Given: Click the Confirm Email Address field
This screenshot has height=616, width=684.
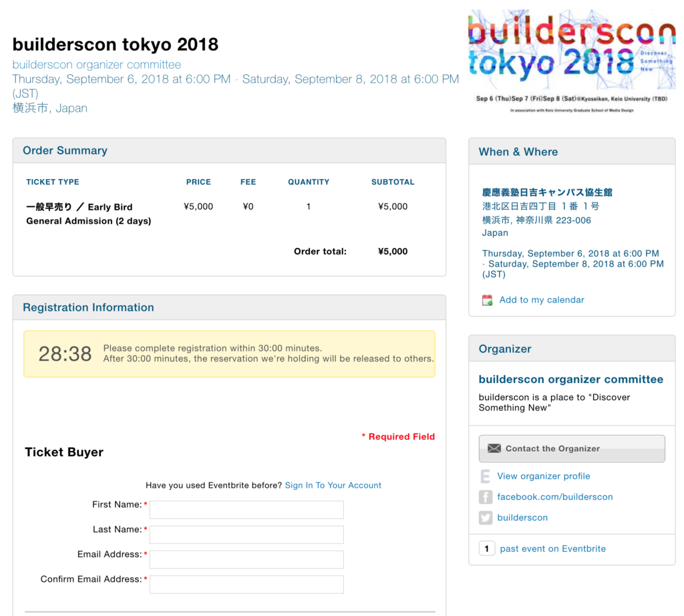Looking at the screenshot, I should coord(246,584).
